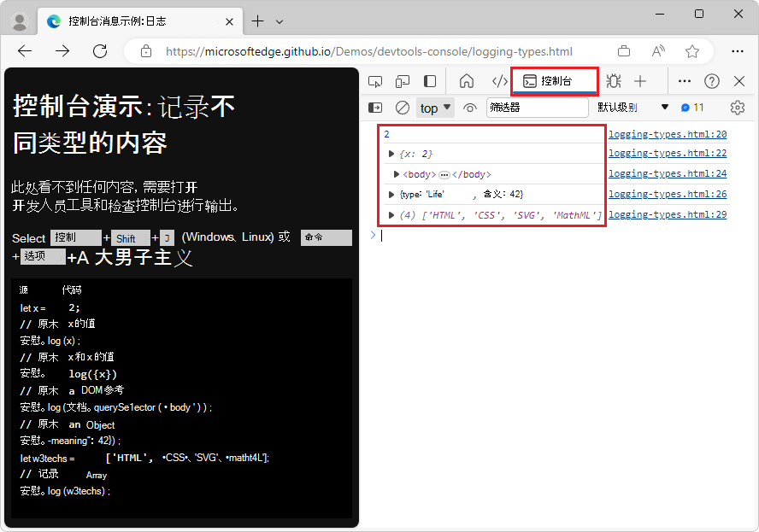Focus the 筛选器 filter field

(x=538, y=108)
